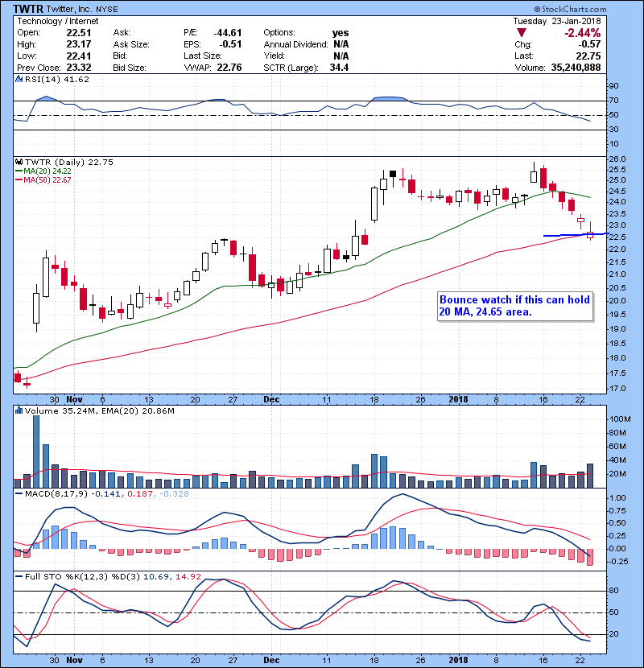Click the Volume 35.24M, EMA(20) 20.86M label

pyautogui.click(x=100, y=410)
